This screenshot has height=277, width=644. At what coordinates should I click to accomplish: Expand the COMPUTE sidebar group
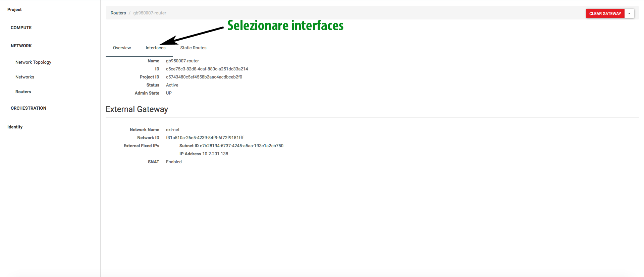tap(21, 28)
